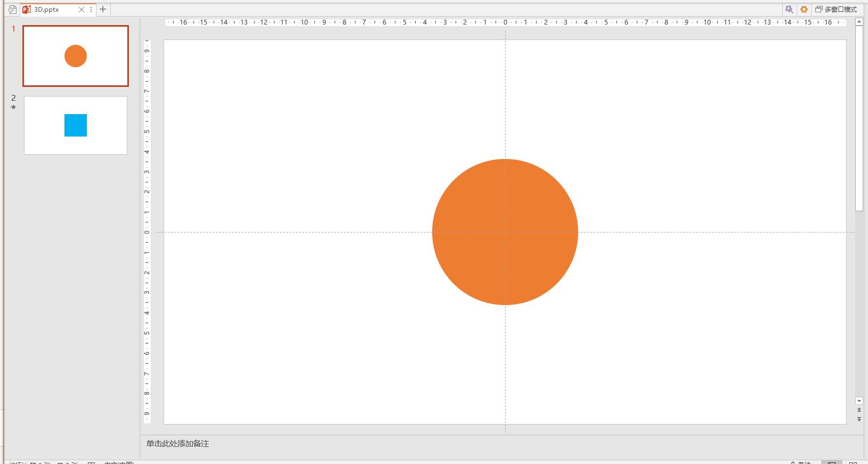Open settings with the orange gear icon
Image resolution: width=868 pixels, height=464 pixels.
(804, 9)
